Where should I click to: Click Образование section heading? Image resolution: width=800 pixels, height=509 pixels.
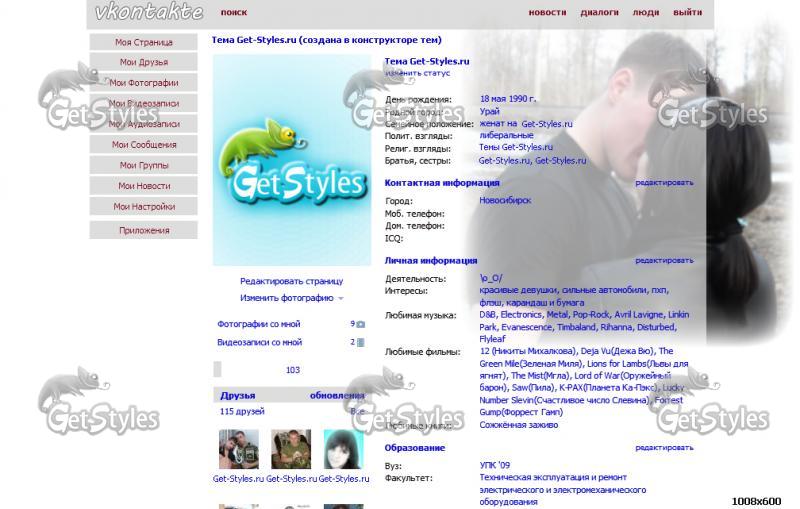tap(414, 448)
